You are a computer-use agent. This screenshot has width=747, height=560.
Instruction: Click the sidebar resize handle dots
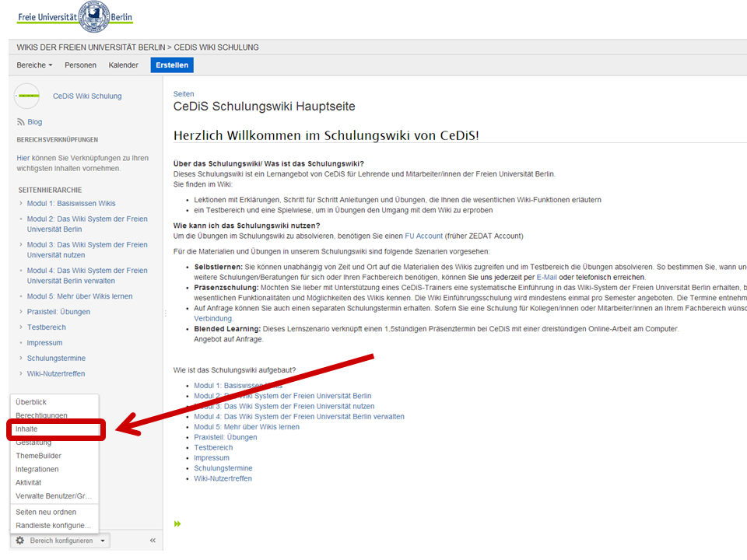(x=165, y=313)
